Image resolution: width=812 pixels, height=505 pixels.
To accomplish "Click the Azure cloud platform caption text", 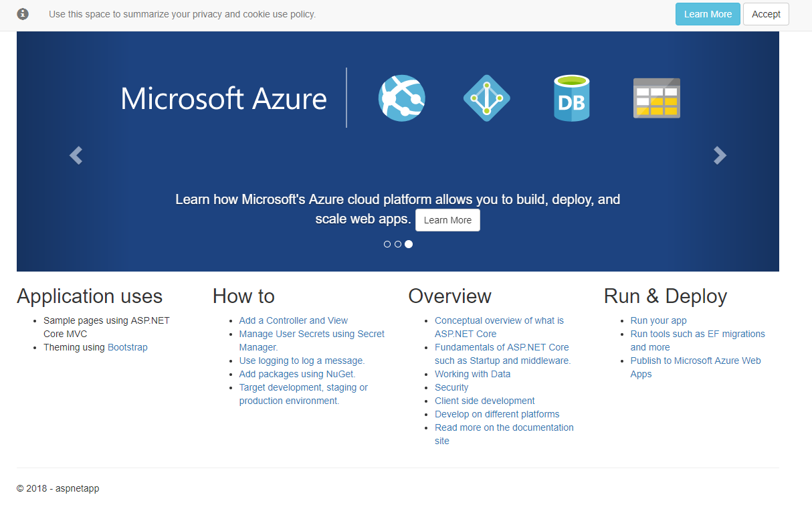I will [397, 209].
